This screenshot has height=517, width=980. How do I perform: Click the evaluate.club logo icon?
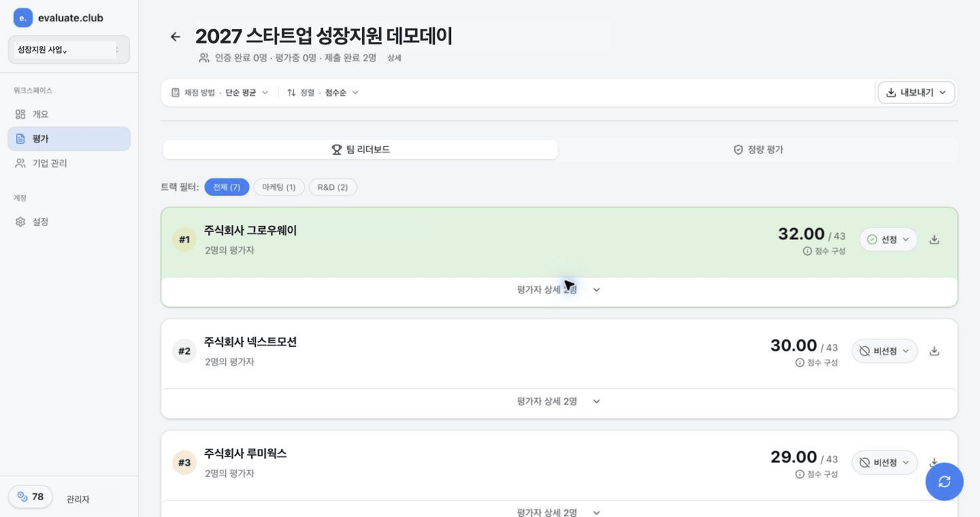23,18
